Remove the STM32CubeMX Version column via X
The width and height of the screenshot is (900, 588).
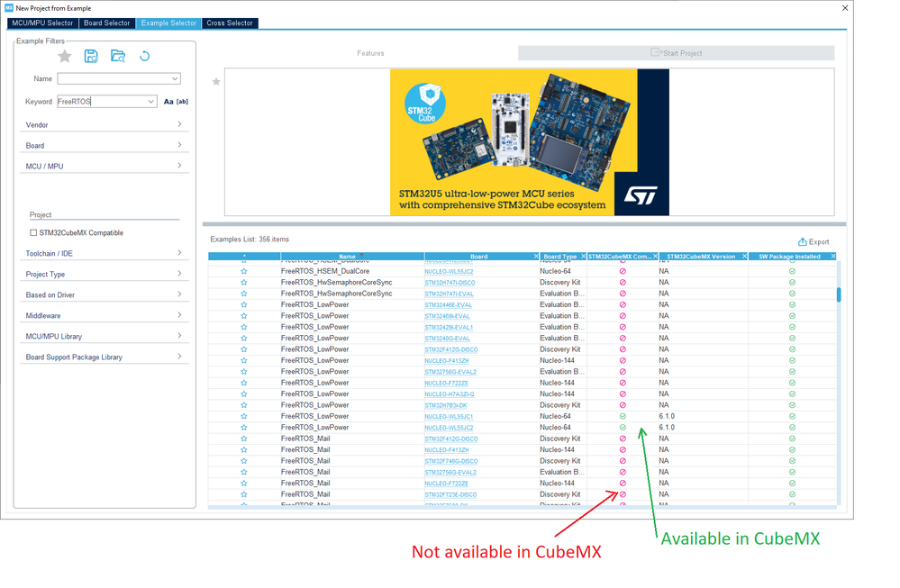744,257
